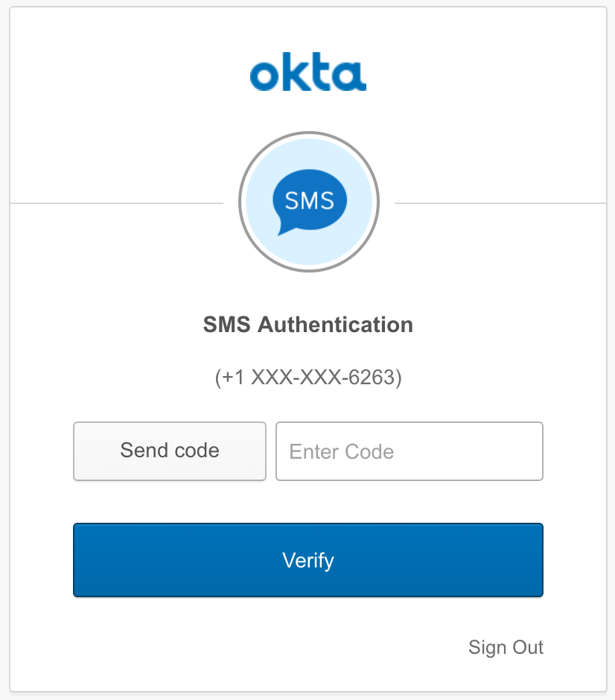Click the word Authentication in the title
The height and width of the screenshot is (700, 615).
tap(335, 325)
